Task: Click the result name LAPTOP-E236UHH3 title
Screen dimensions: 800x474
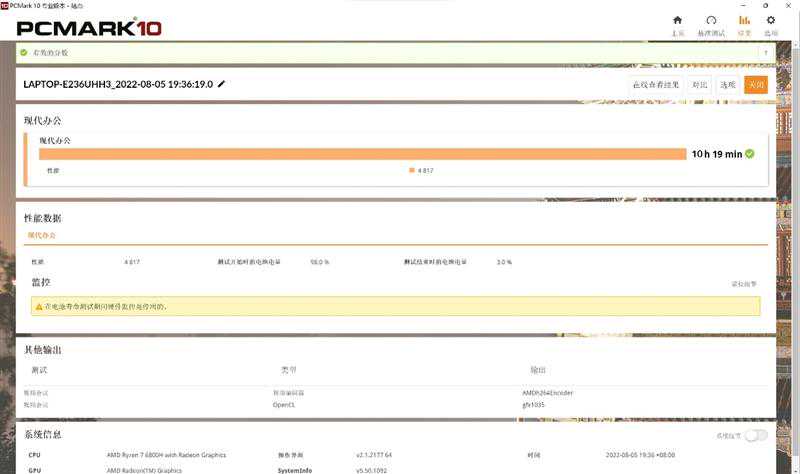Action: [x=118, y=85]
